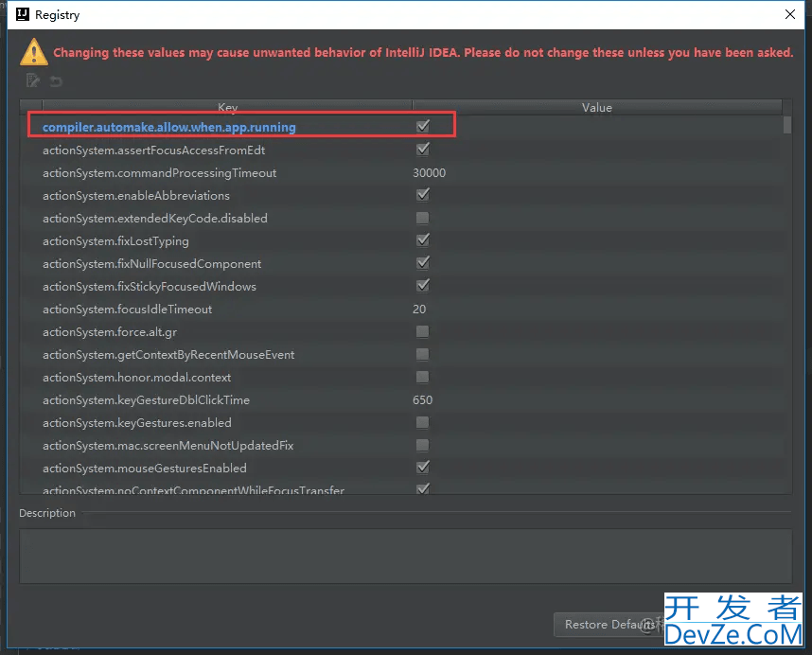The image size is (812, 655).
Task: Select actionSystem.keyGestures.enabled key
Action: 136,423
